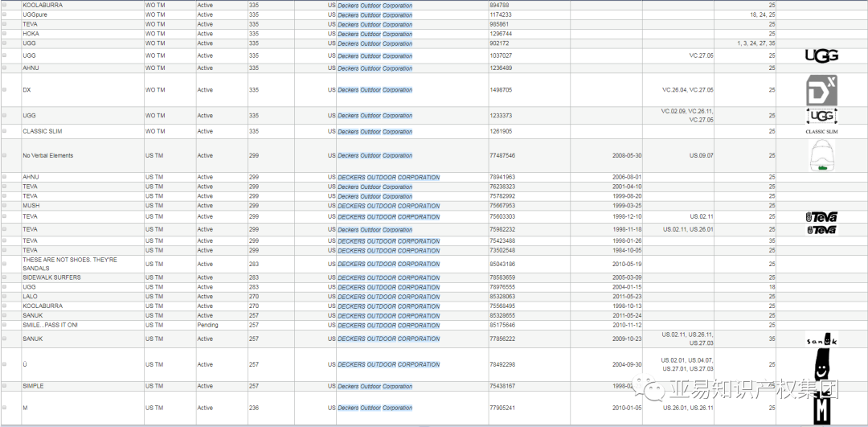Select the SIDEWALK SURFERS row checkbox

4,278
